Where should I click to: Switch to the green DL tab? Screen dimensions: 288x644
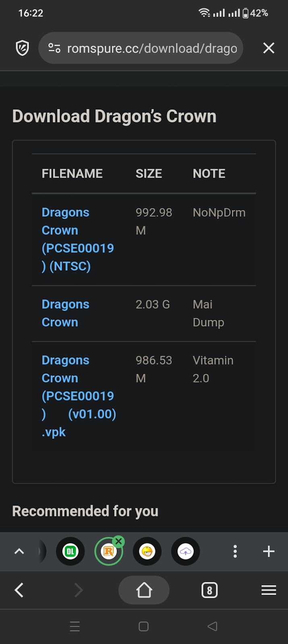(70, 551)
